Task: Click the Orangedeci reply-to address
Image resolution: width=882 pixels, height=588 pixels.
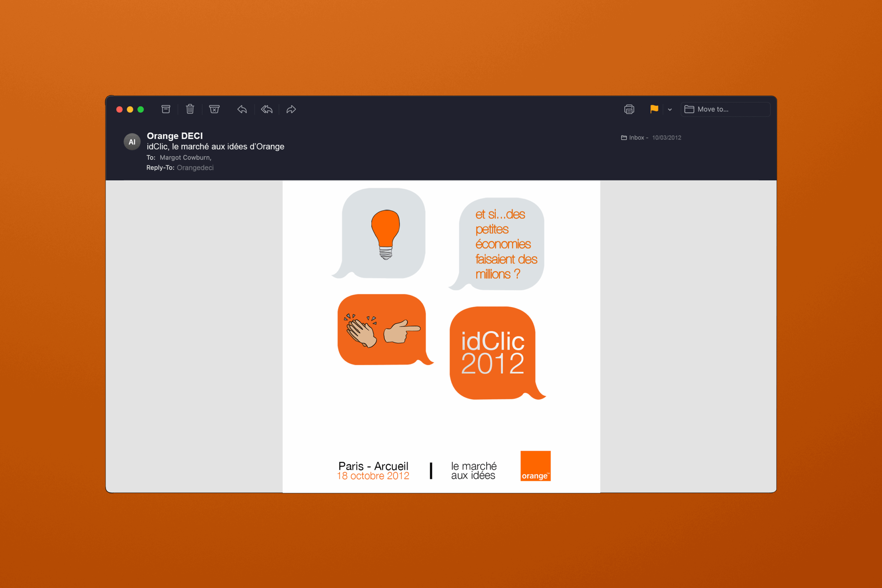Action: [195, 168]
